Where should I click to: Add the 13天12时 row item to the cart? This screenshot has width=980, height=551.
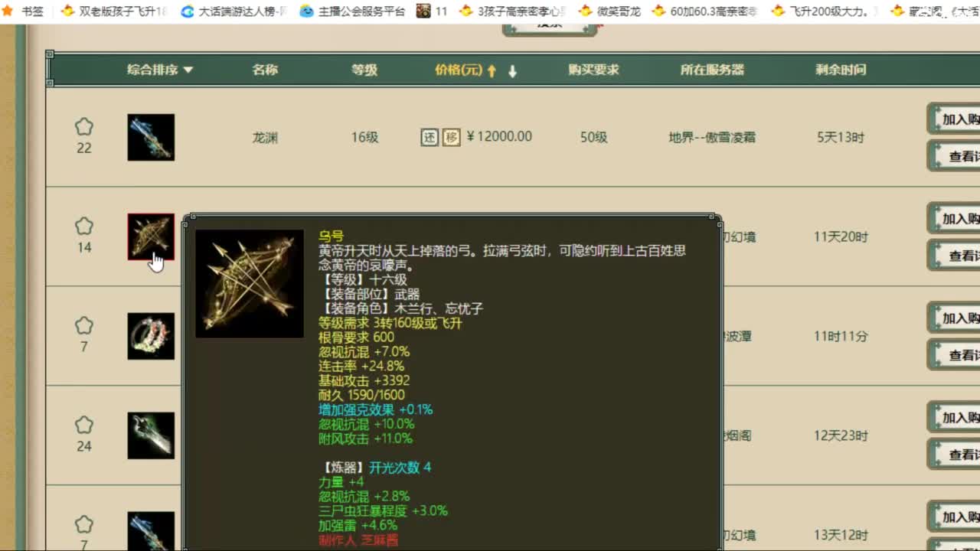pos(954,517)
